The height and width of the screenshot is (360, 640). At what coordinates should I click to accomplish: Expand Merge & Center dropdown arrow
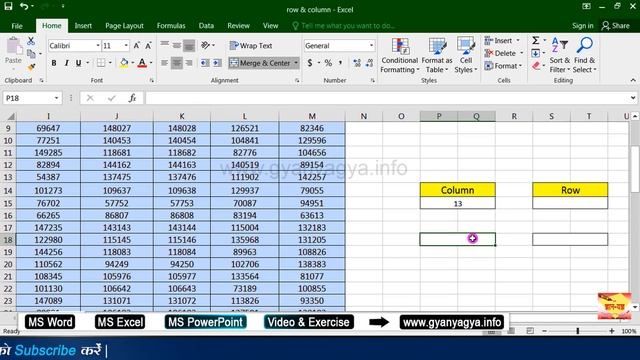[x=296, y=63]
